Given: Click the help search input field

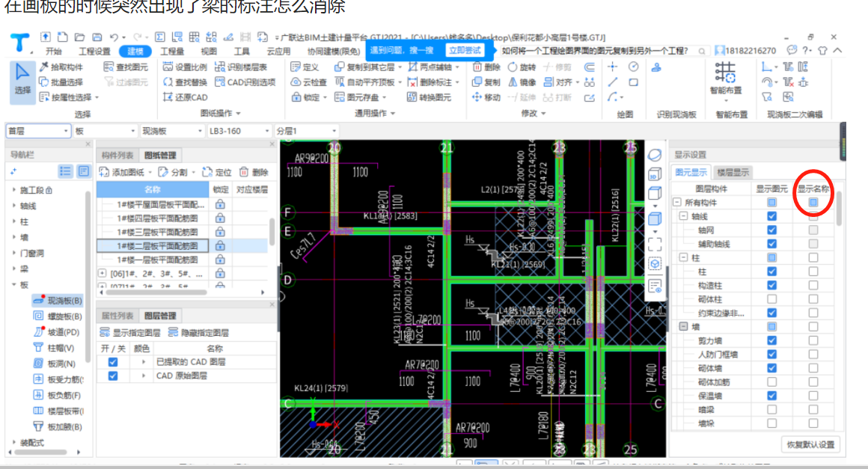Looking at the screenshot, I should [x=603, y=51].
